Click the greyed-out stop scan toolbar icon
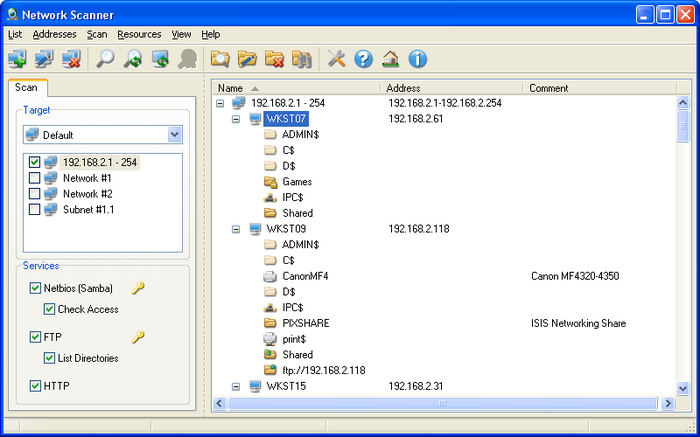This screenshot has width=700, height=437. click(187, 59)
